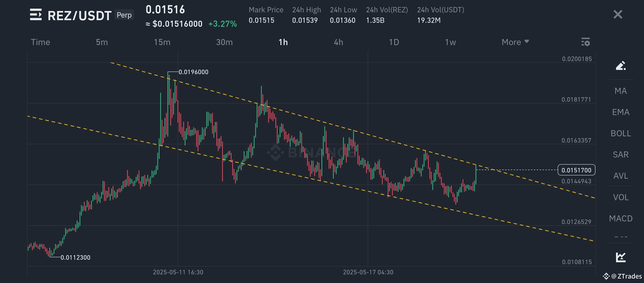Click the @ZTrades author tag
This screenshot has height=283, width=644.
[623, 276]
